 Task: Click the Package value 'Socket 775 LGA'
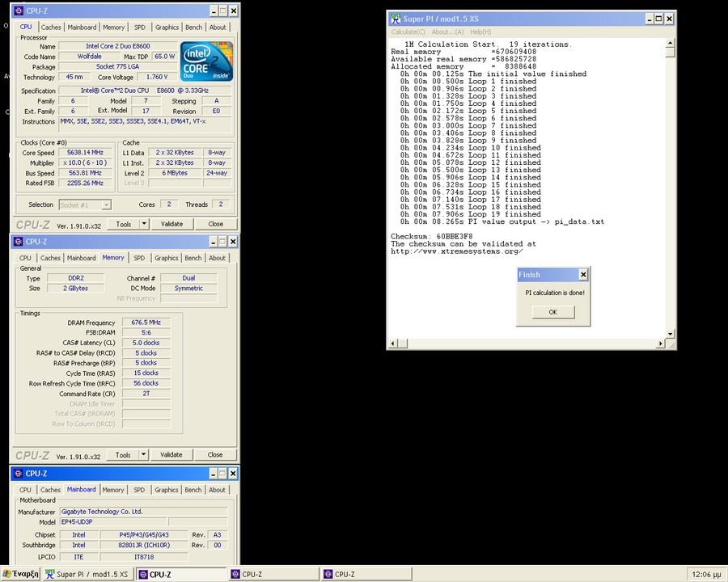coord(118,66)
